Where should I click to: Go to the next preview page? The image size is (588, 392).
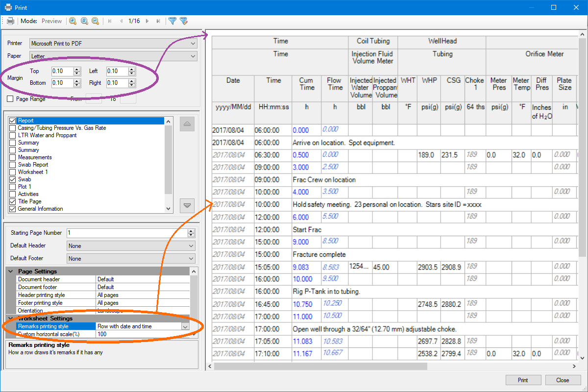[x=147, y=21]
